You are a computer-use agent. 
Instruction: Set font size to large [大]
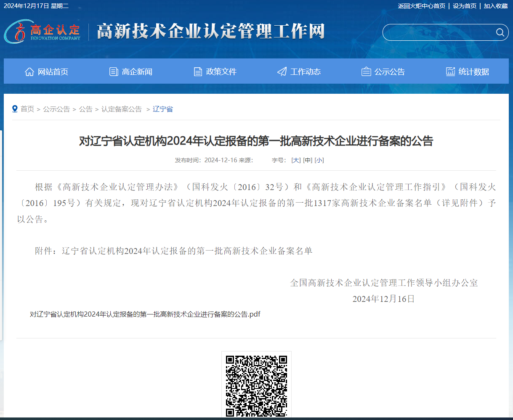(296, 160)
